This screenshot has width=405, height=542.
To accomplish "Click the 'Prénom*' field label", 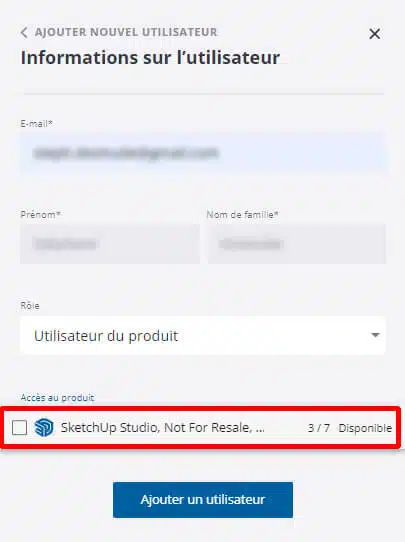I will pos(41,214).
